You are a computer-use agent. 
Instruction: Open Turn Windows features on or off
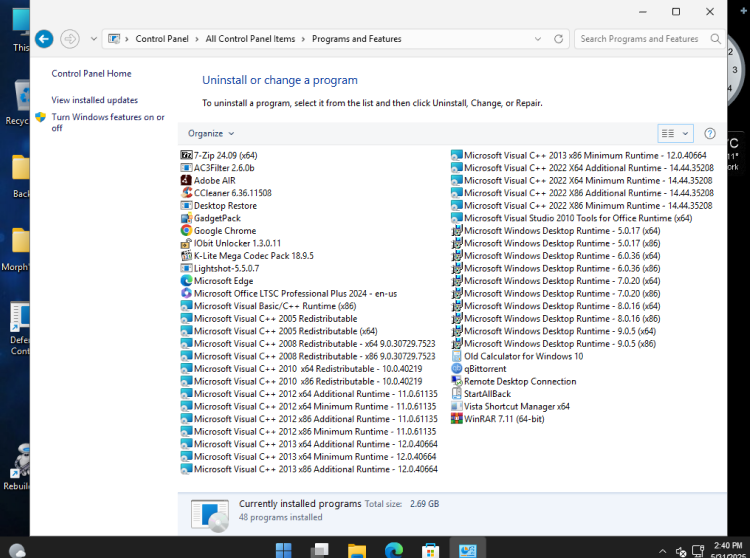tap(108, 122)
